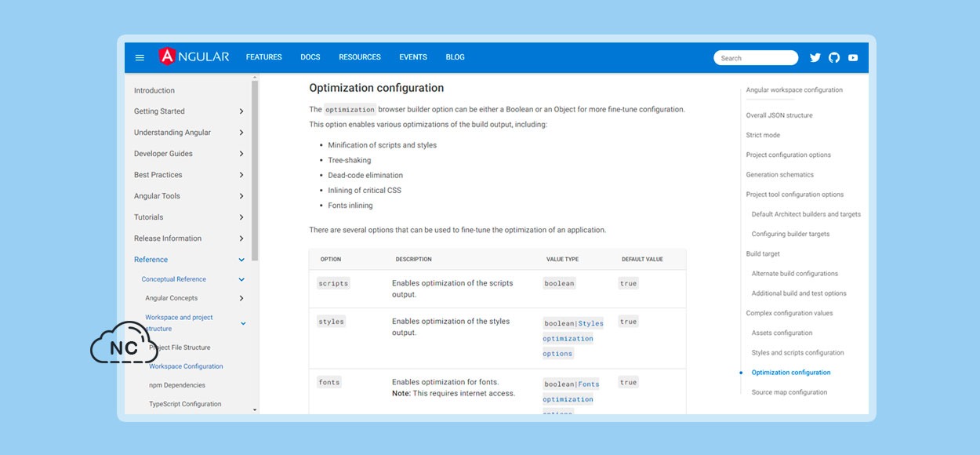Jump to Build target section
Screen dimensions: 980x455
point(763,254)
